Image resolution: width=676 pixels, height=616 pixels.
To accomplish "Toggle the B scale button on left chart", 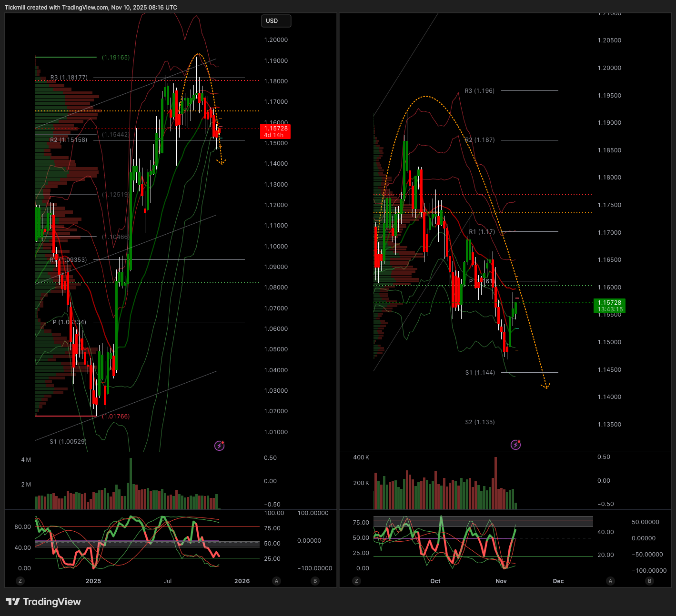I will point(315,581).
